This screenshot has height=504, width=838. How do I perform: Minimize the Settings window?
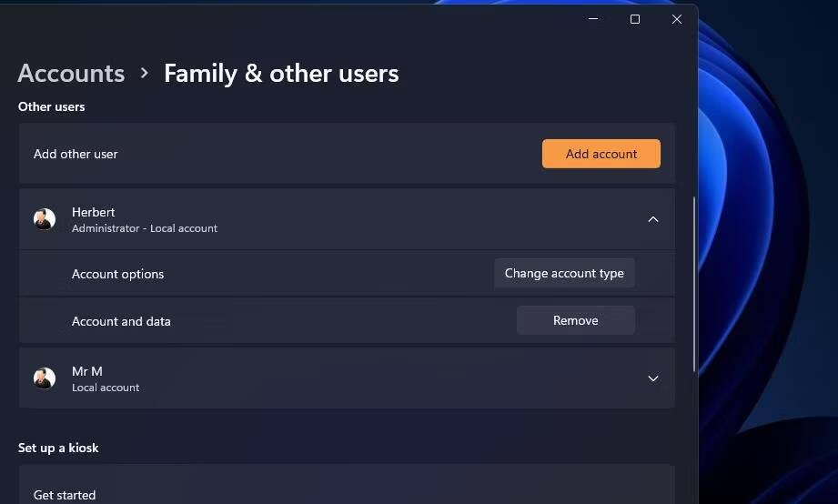click(593, 19)
